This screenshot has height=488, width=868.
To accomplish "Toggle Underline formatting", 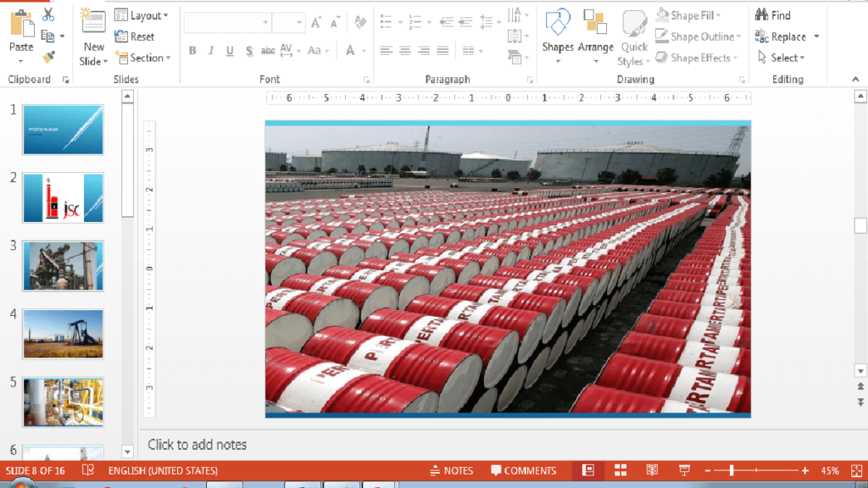I will point(230,51).
